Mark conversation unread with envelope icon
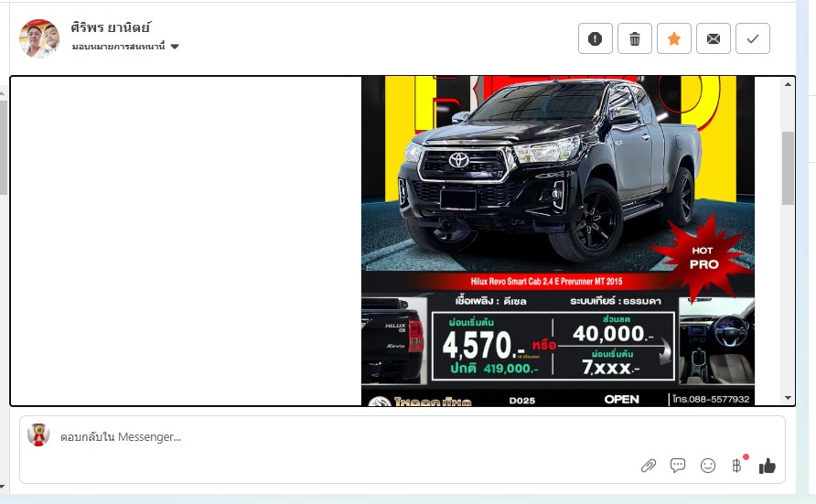Screen dimensions: 816x504 714,38
